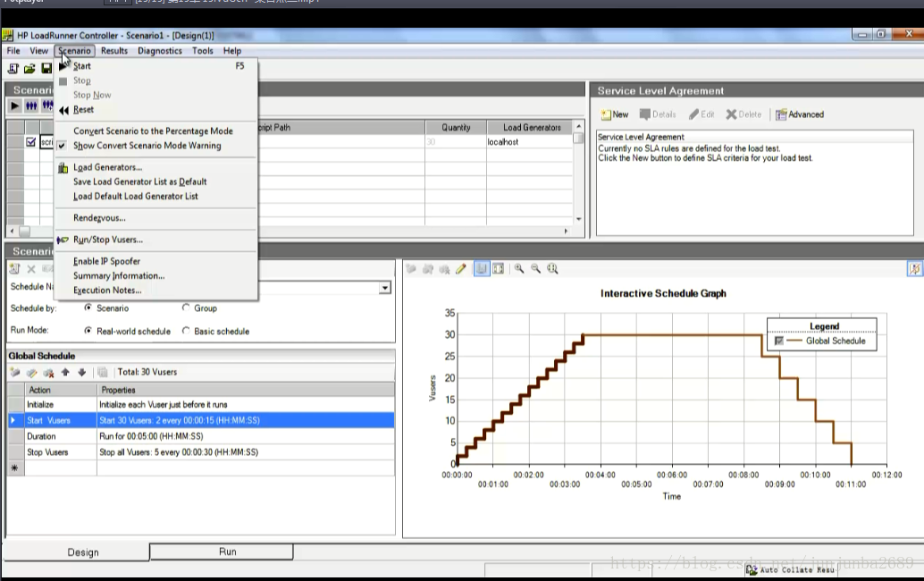This screenshot has height=581, width=924.
Task: Choose Start from the Scenario menu
Action: 155,66
